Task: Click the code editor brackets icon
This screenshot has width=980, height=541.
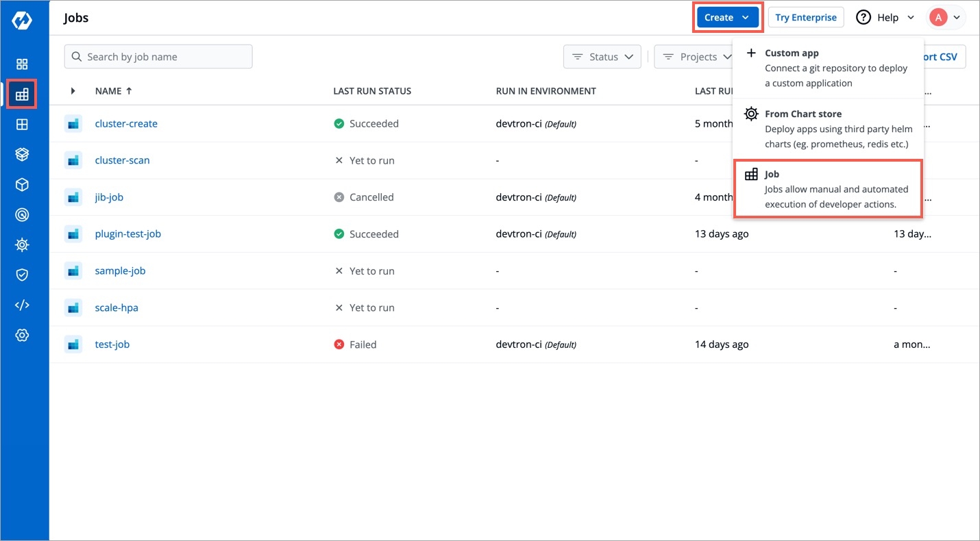Action: pyautogui.click(x=22, y=305)
